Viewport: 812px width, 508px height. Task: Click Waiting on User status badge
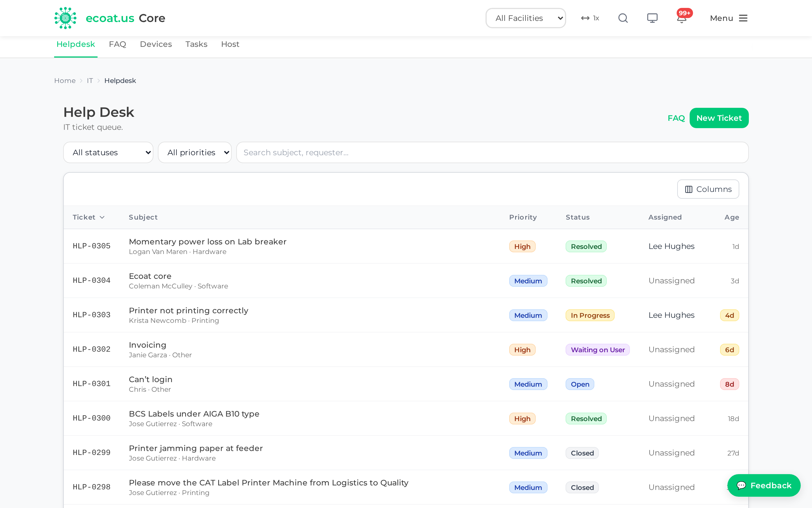pyautogui.click(x=598, y=350)
